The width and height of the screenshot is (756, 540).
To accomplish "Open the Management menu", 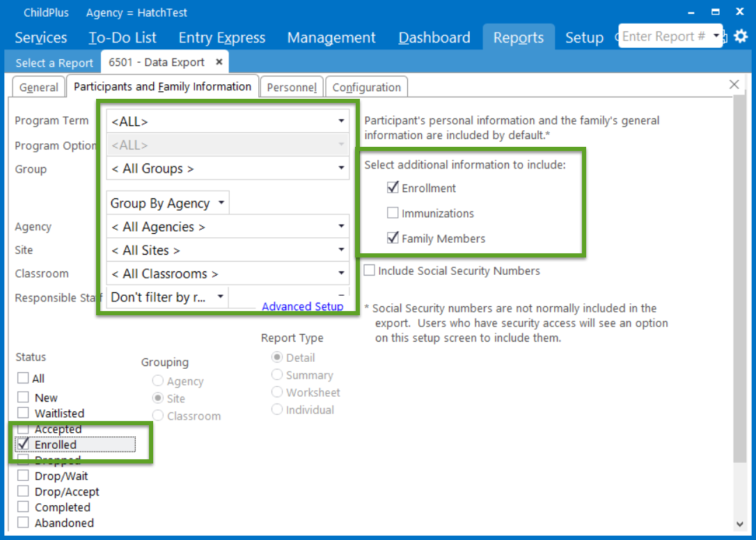I will point(331,38).
